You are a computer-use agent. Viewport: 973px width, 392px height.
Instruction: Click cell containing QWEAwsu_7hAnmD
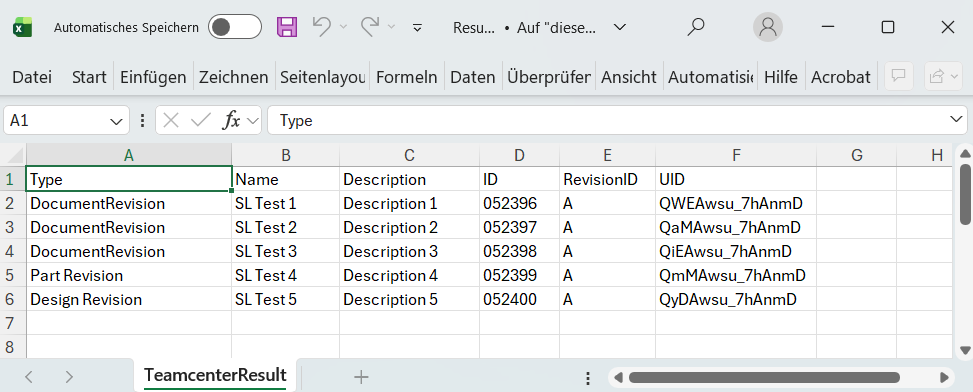[x=736, y=203]
